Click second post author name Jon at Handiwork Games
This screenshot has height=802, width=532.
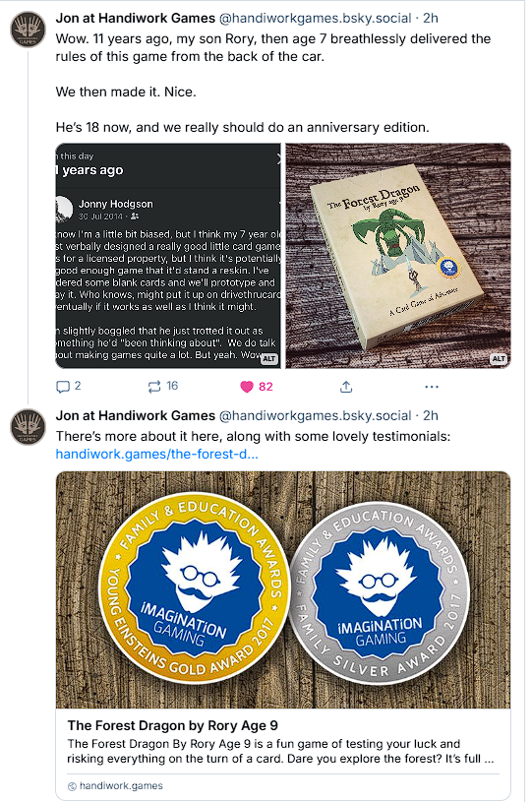[x=136, y=416]
